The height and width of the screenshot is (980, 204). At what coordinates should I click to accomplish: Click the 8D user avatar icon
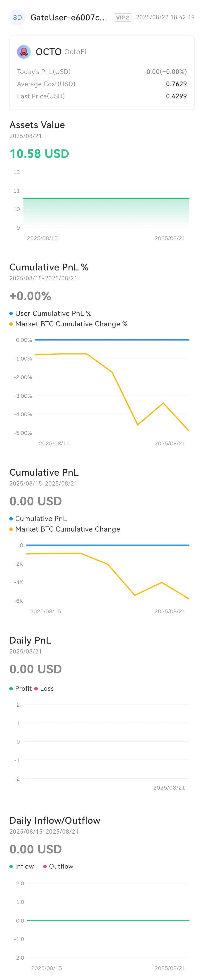(x=17, y=17)
